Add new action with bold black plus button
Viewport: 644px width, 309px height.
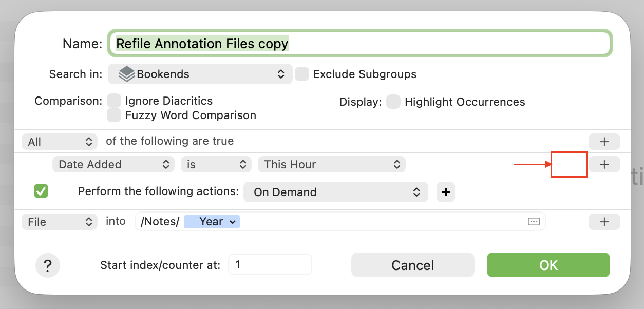click(x=446, y=192)
